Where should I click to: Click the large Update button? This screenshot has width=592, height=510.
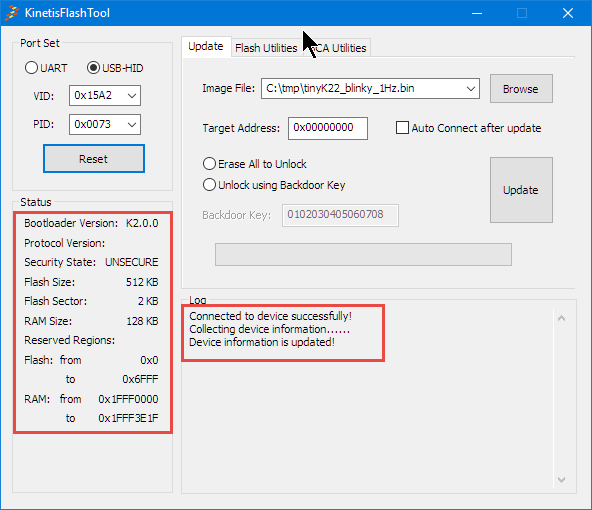521,190
